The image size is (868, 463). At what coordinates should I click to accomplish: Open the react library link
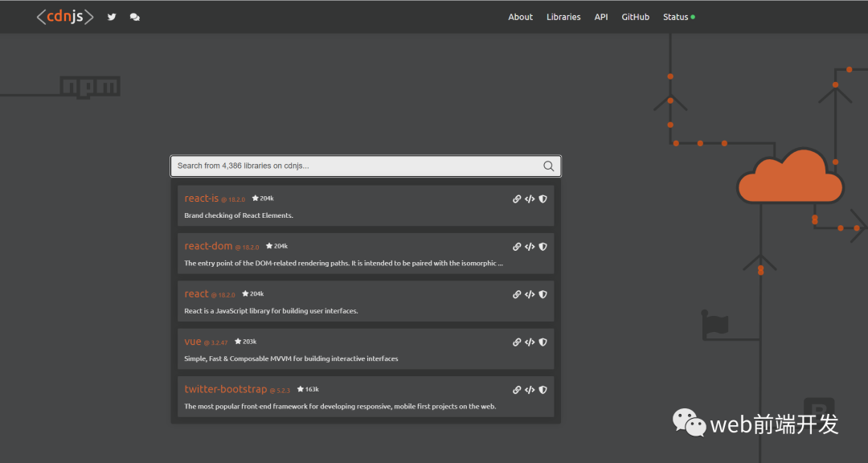(x=197, y=293)
